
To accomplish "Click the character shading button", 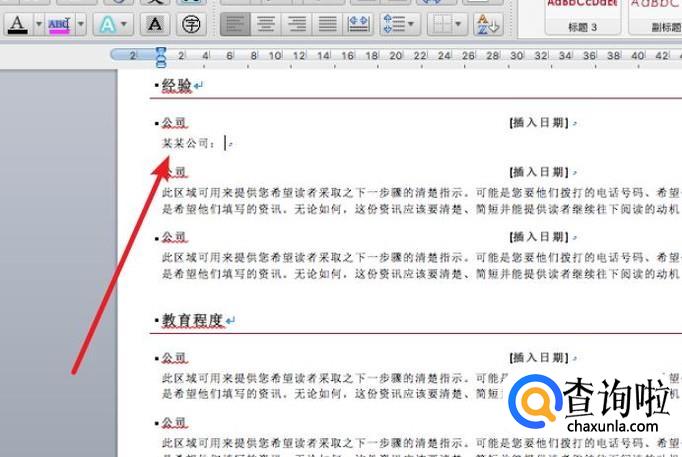I will 154,23.
